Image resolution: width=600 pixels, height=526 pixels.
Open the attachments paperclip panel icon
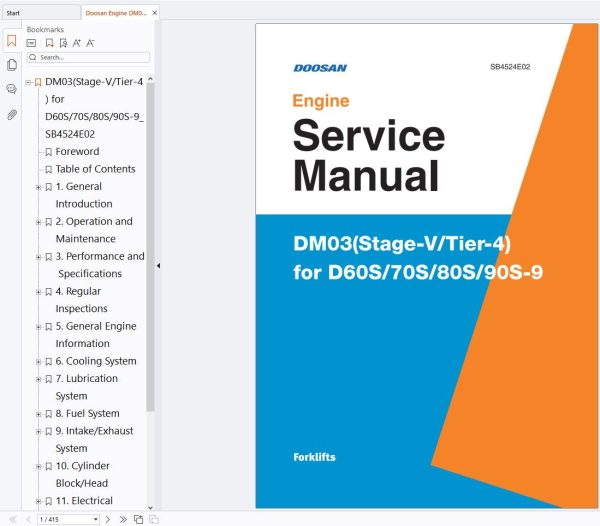(x=12, y=114)
